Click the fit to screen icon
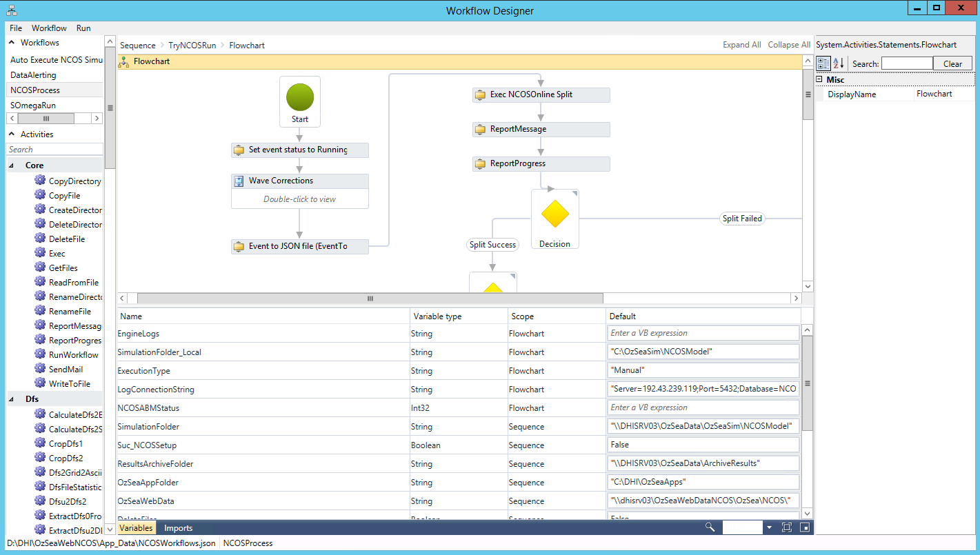980x555 pixels. click(x=787, y=527)
